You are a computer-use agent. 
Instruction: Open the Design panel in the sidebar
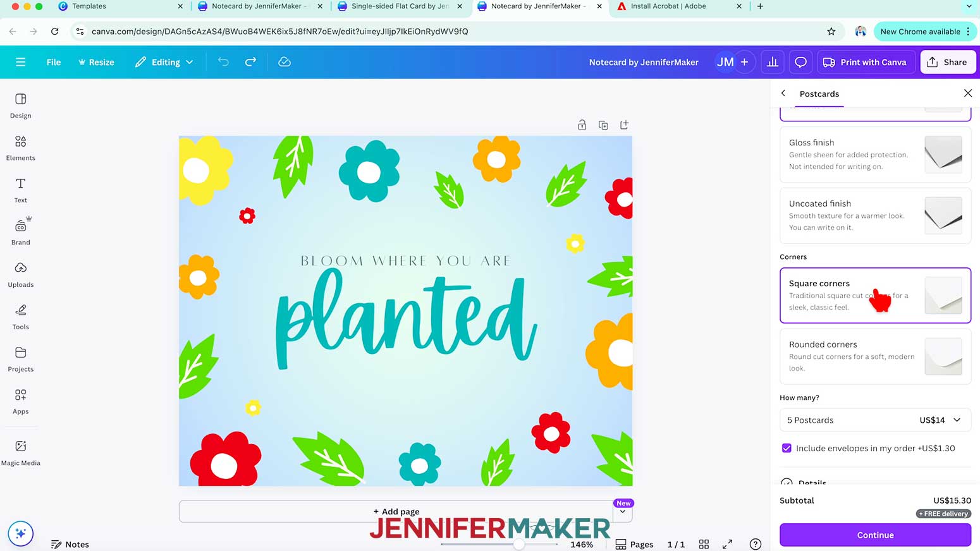point(20,106)
